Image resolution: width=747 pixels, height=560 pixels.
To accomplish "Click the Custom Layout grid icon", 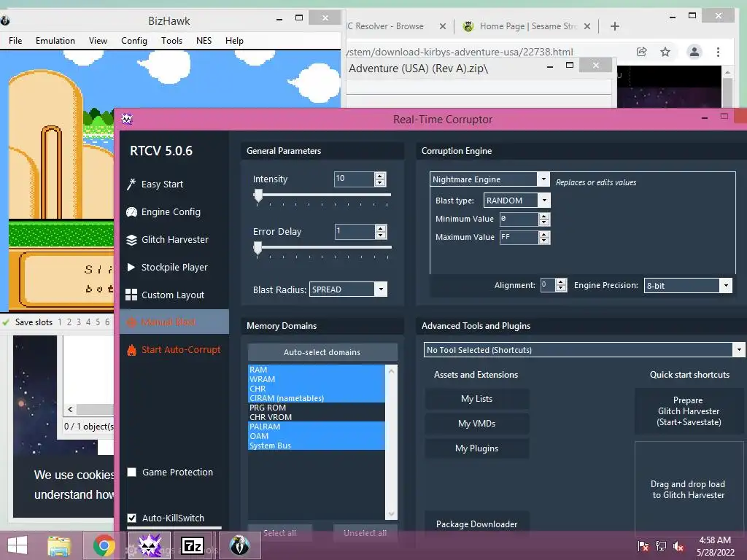I will pyautogui.click(x=131, y=295).
